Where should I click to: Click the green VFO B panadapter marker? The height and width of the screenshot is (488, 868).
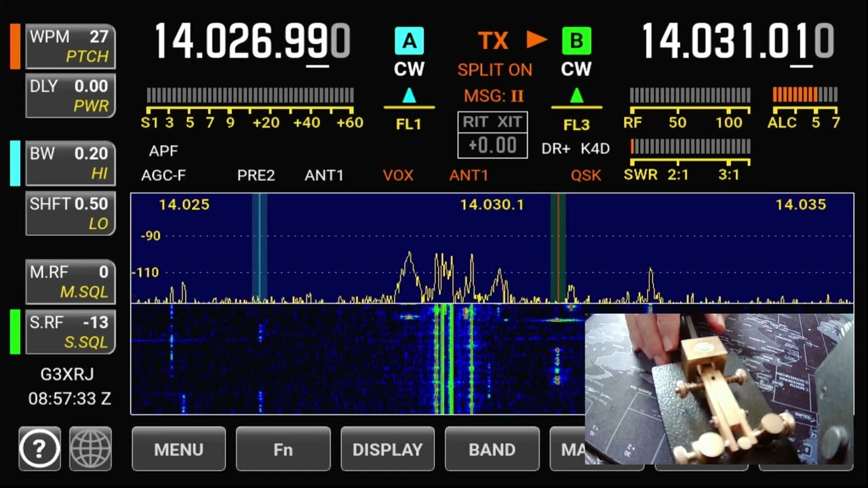558,247
